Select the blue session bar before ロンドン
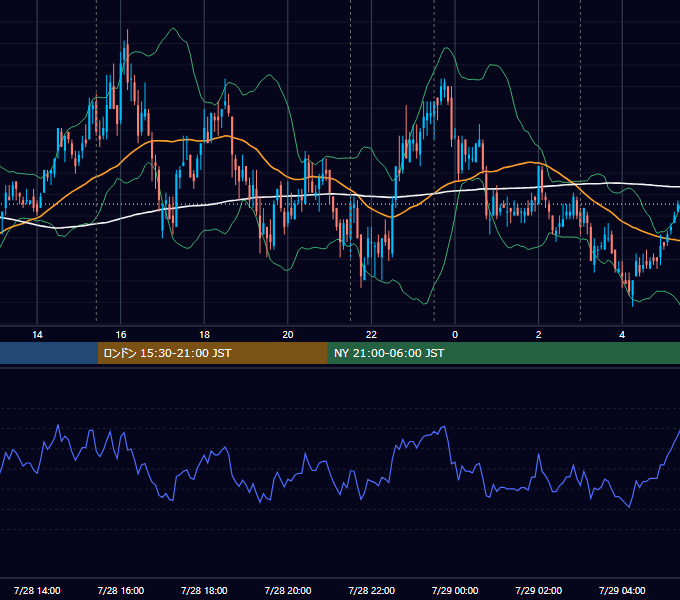680x600 pixels. click(49, 353)
